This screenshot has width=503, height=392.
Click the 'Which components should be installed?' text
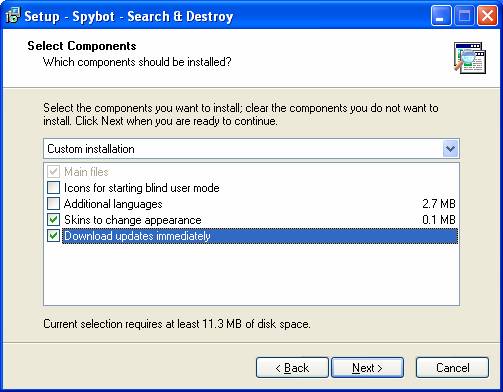coord(137,62)
